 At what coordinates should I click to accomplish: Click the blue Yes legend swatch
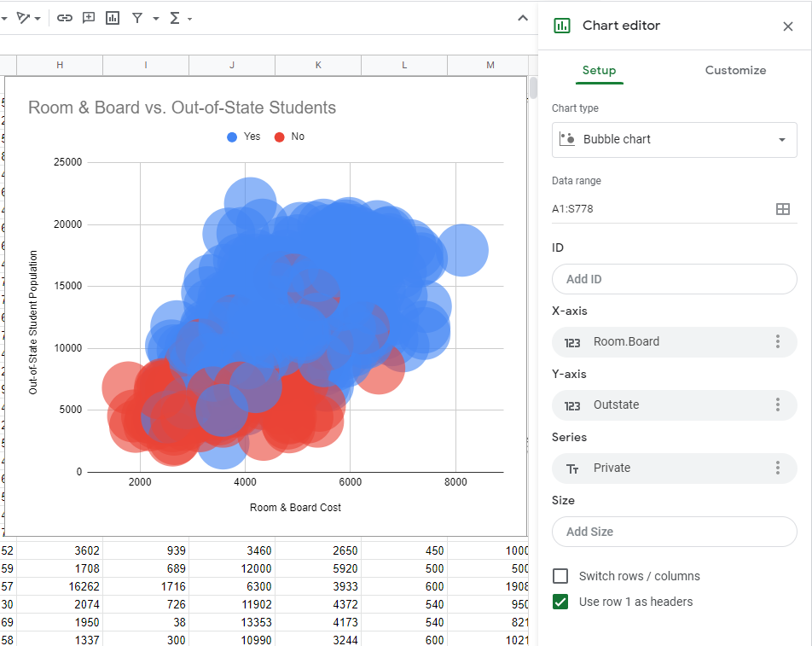[x=232, y=137]
